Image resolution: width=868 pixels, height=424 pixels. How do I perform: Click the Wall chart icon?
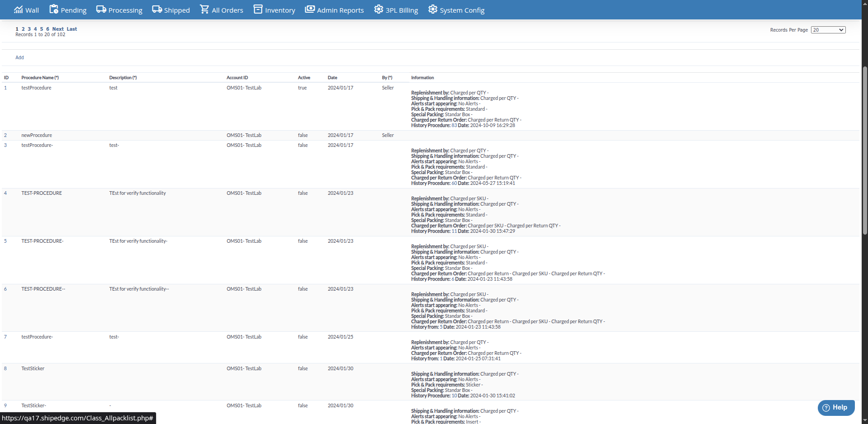(x=18, y=9)
